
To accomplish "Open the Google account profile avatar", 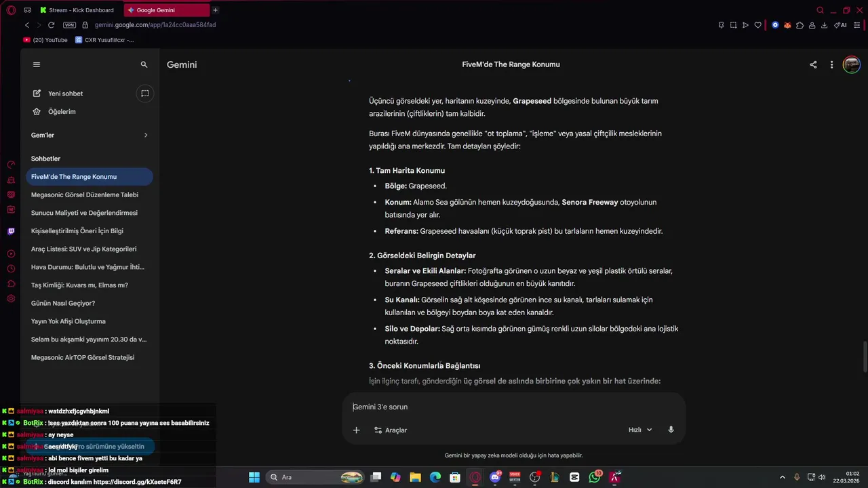I will coord(852,65).
